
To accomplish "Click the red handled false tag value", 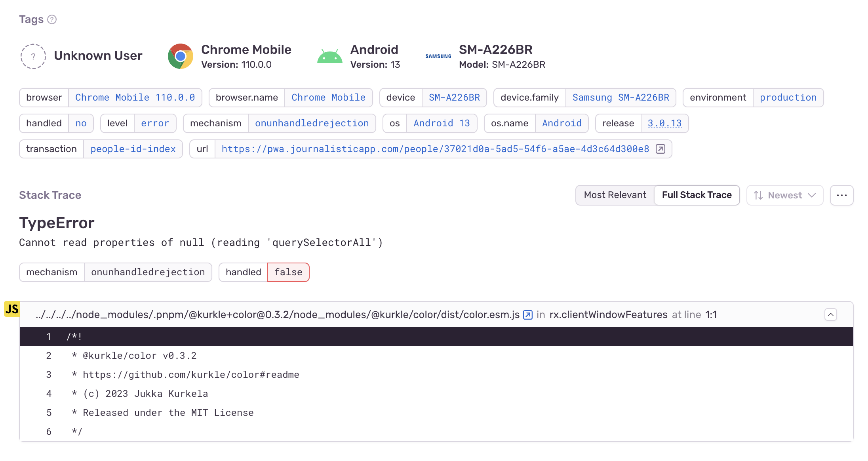I will point(288,272).
